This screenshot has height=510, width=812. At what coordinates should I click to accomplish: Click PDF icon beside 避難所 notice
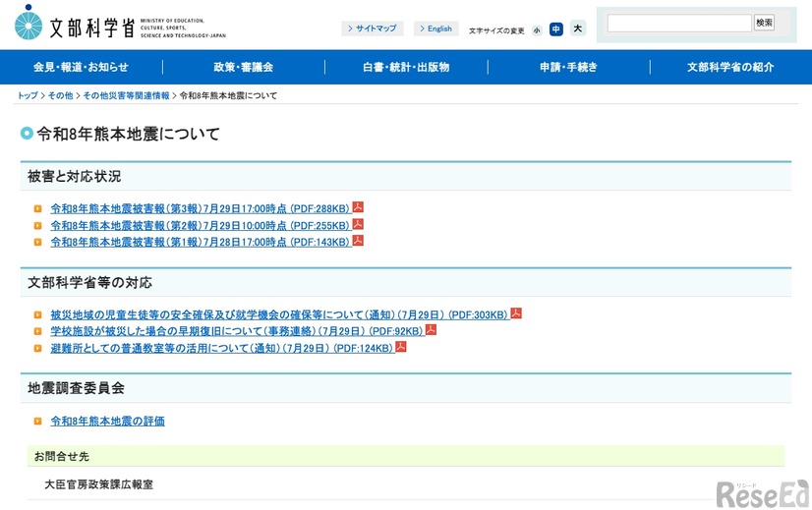pos(401,347)
